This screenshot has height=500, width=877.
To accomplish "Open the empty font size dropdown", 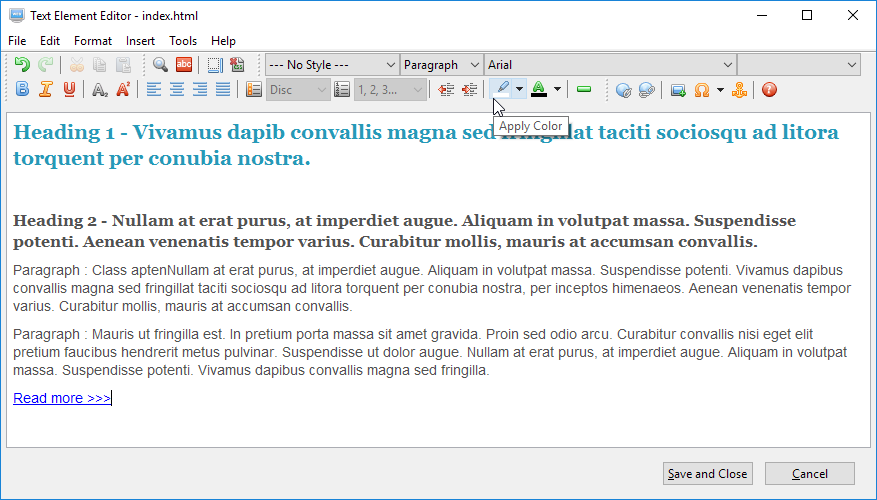I will pyautogui.click(x=799, y=65).
